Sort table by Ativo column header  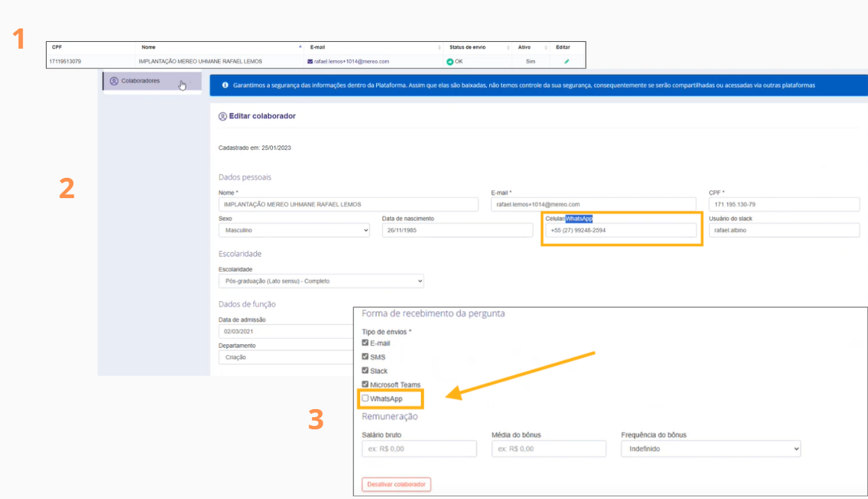click(x=524, y=47)
